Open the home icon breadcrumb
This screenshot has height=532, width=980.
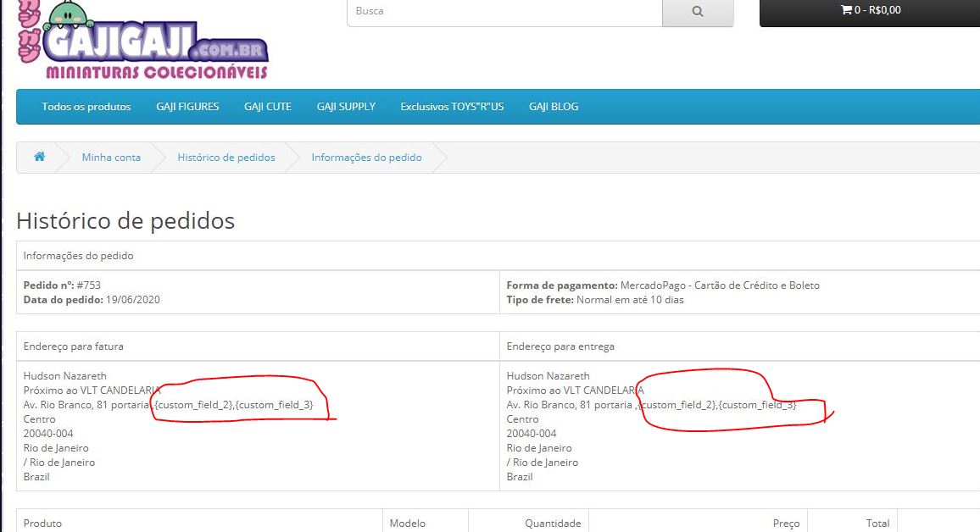click(39, 157)
